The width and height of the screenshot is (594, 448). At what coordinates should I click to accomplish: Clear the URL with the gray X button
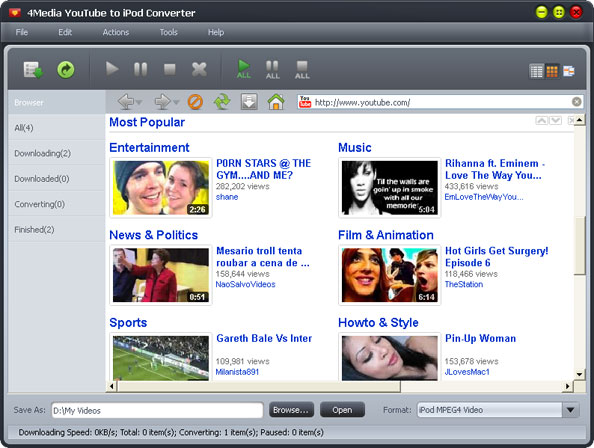point(577,101)
